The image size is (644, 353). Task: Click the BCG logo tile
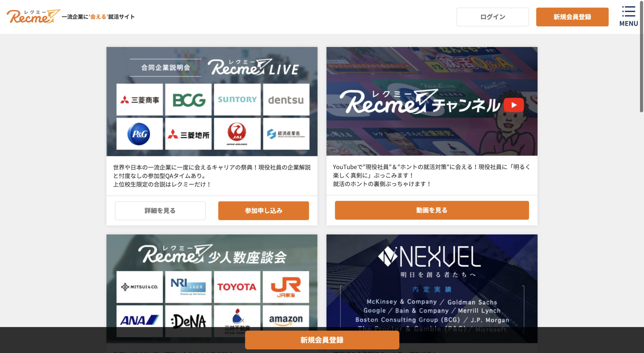click(x=188, y=100)
